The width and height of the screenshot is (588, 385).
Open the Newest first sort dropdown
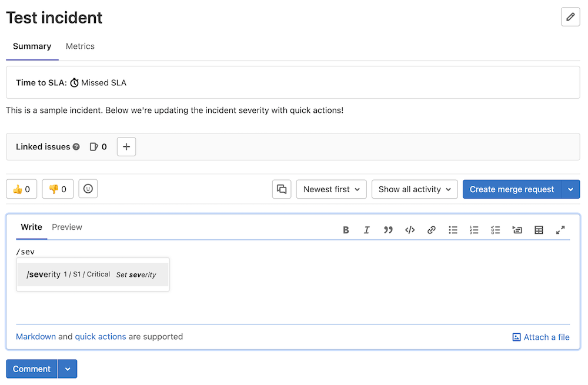[x=331, y=189]
